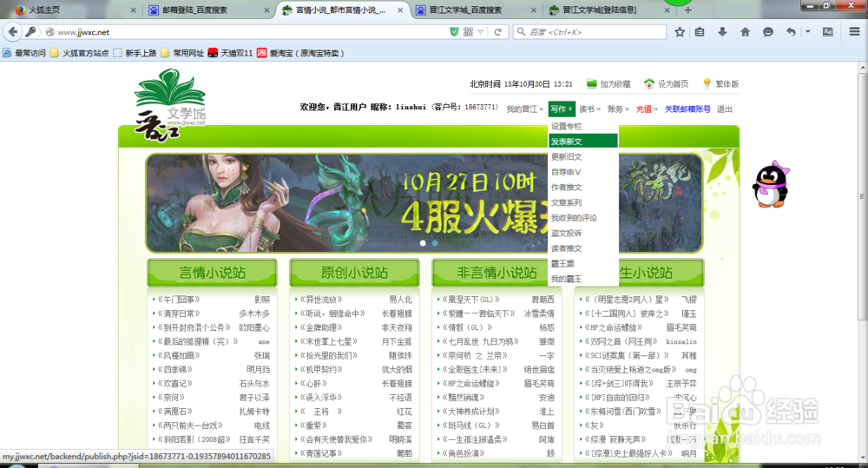The height and width of the screenshot is (468, 868).
Task: Select 发表新文 from writing menu
Action: pos(583,142)
